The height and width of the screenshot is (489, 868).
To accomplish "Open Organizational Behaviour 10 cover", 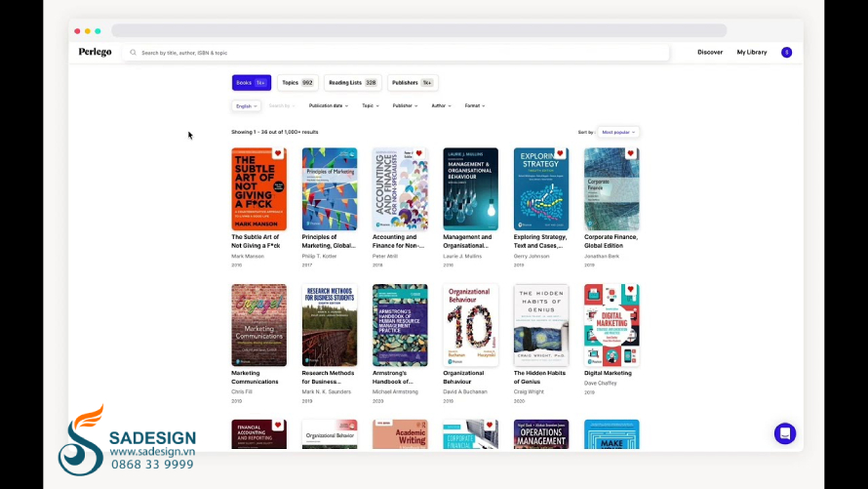I will point(470,325).
